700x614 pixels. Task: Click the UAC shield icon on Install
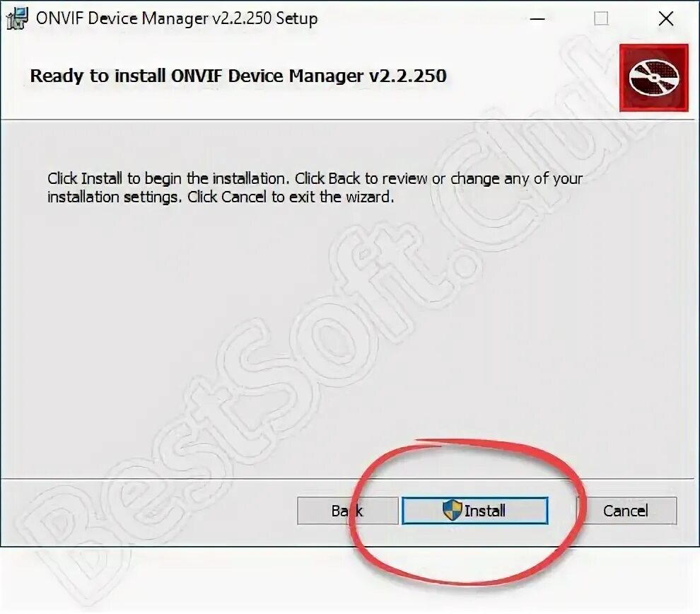point(452,511)
